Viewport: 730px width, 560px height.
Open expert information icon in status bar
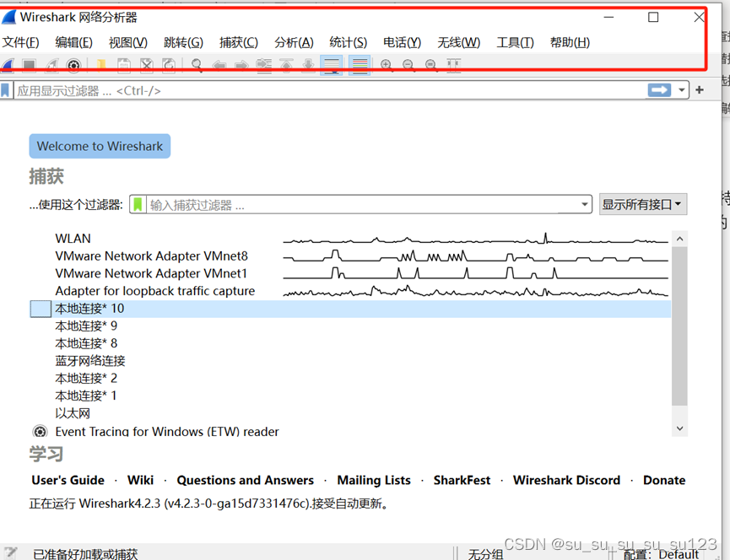coord(9,553)
